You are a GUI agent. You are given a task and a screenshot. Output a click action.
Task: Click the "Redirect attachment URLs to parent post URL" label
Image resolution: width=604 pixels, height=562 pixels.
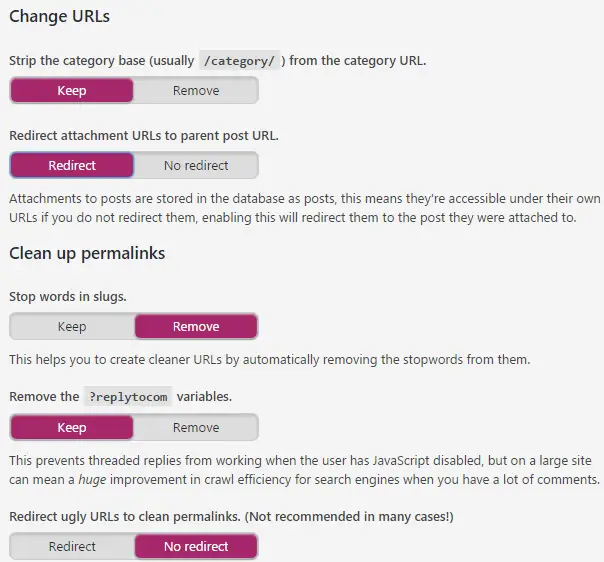point(144,135)
